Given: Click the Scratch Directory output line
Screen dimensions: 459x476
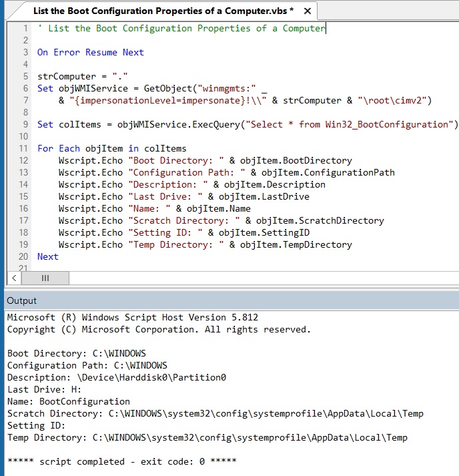Looking at the screenshot, I should [215, 413].
